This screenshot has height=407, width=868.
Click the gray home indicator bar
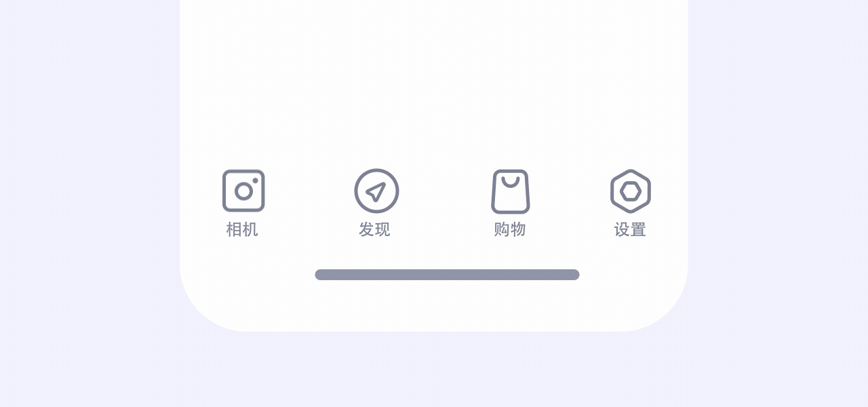447,275
